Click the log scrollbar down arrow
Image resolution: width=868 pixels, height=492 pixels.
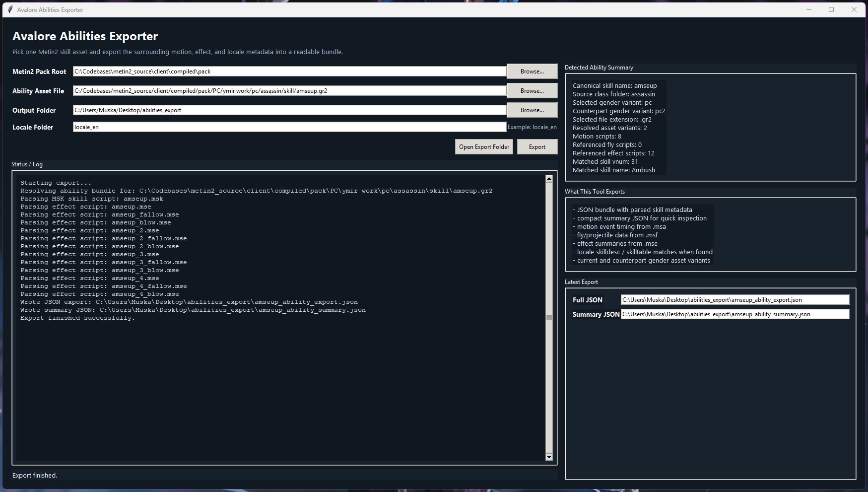548,457
